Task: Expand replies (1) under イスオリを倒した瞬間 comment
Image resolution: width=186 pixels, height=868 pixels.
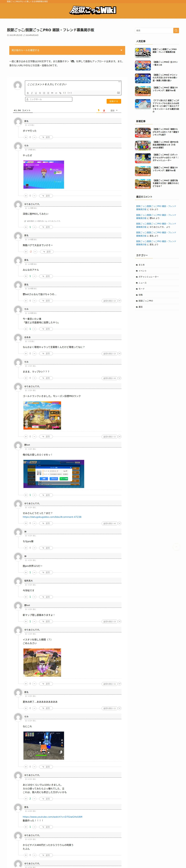Action: pyautogui.click(x=111, y=684)
